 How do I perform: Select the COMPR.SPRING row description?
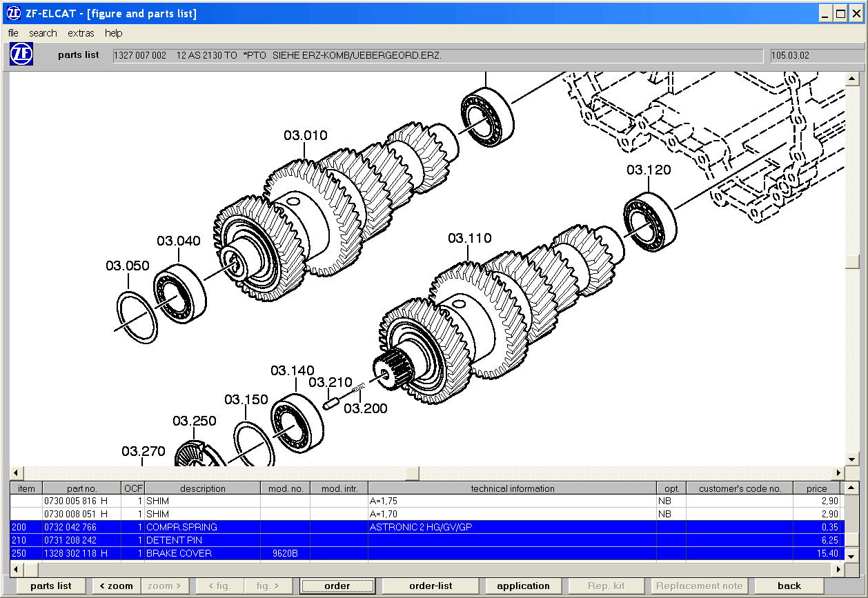(181, 527)
